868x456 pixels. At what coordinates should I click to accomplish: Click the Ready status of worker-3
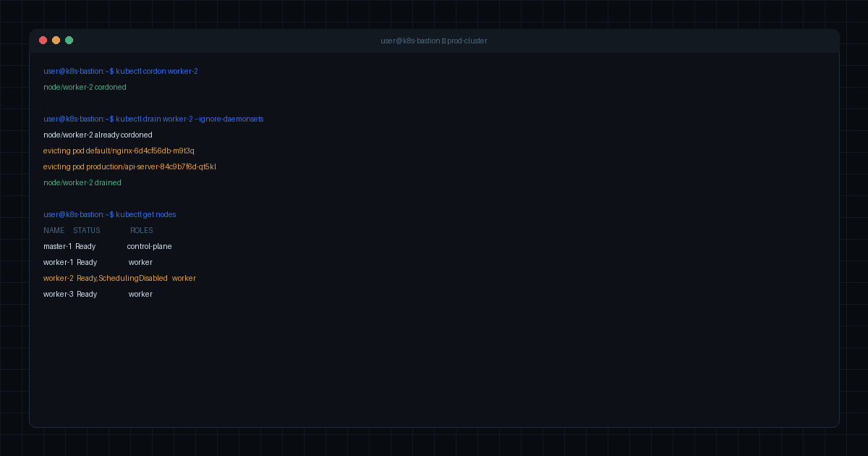(x=87, y=294)
